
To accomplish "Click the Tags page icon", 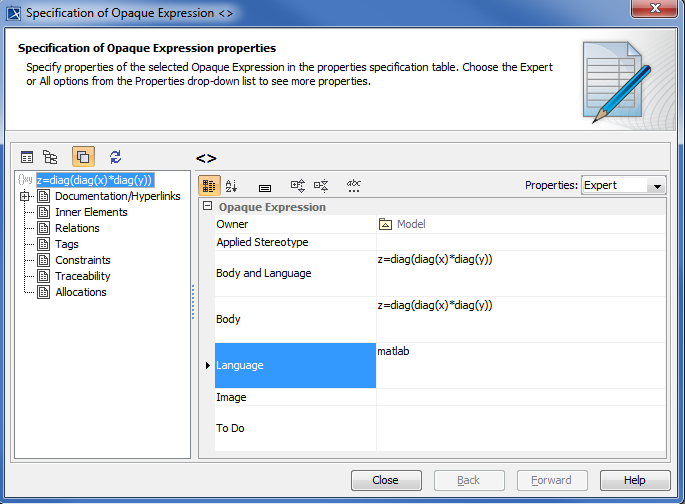I will click(x=43, y=244).
